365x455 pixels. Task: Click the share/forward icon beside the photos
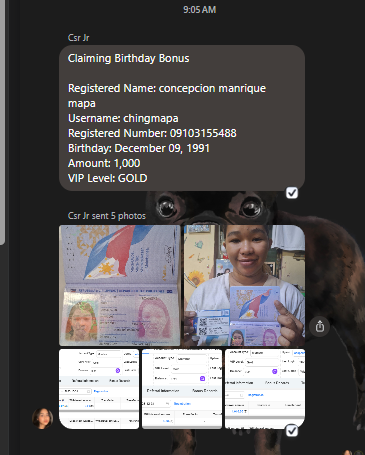pyautogui.click(x=320, y=326)
